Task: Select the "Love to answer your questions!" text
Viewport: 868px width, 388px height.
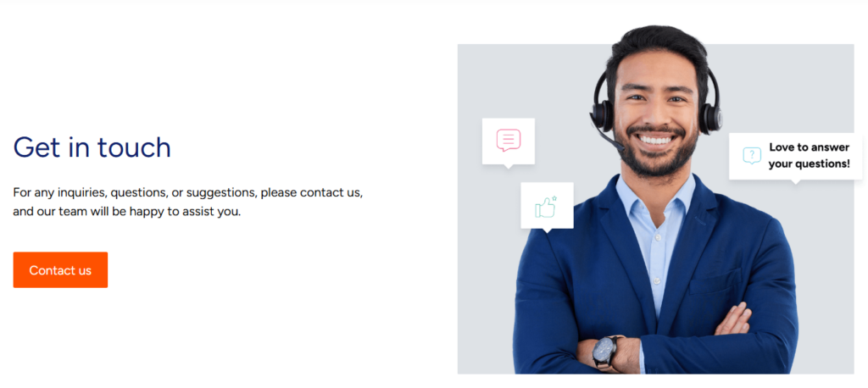Action: 809,156
